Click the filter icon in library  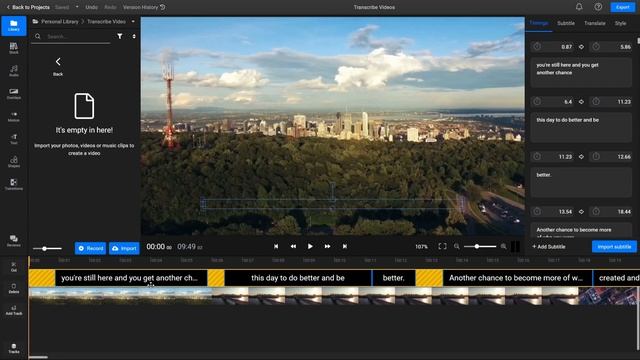point(120,36)
